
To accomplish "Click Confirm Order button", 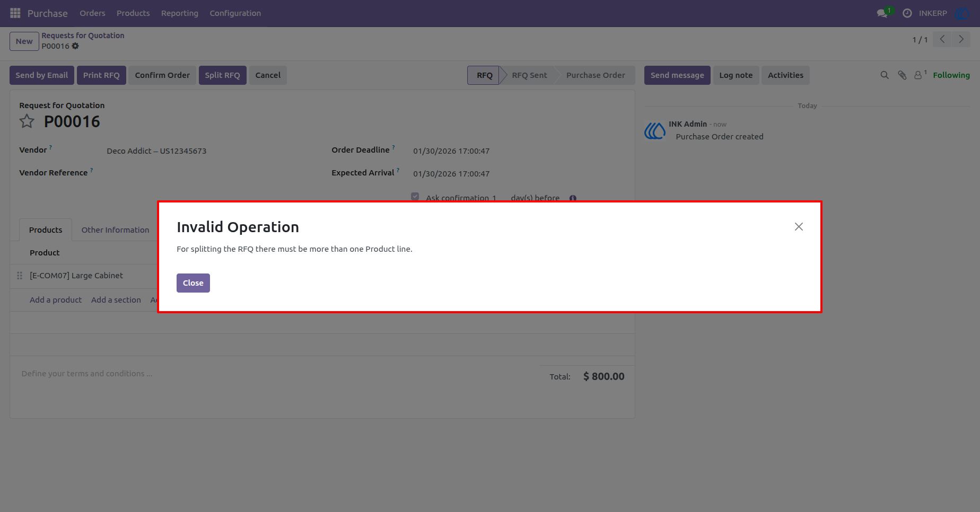I will [162, 75].
